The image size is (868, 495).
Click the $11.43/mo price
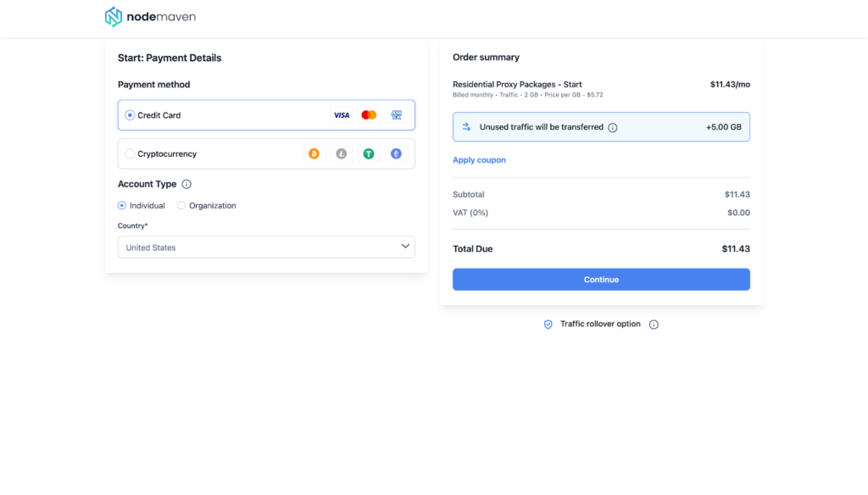tap(730, 85)
